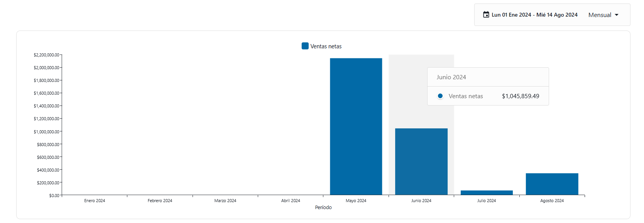Click the Febrero 2024 axis label
The width and height of the screenshot is (644, 223).
[x=160, y=201]
